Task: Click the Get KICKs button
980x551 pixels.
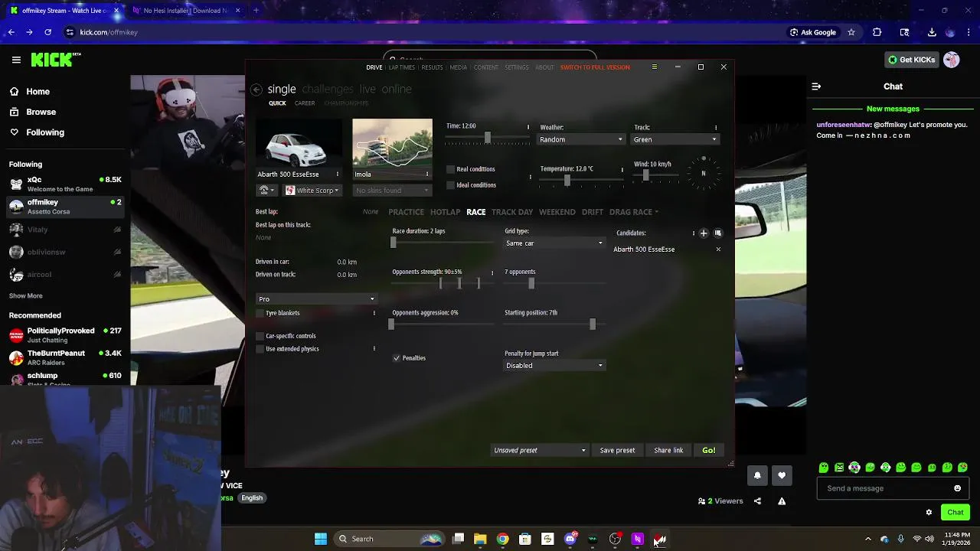Action: tap(910, 60)
